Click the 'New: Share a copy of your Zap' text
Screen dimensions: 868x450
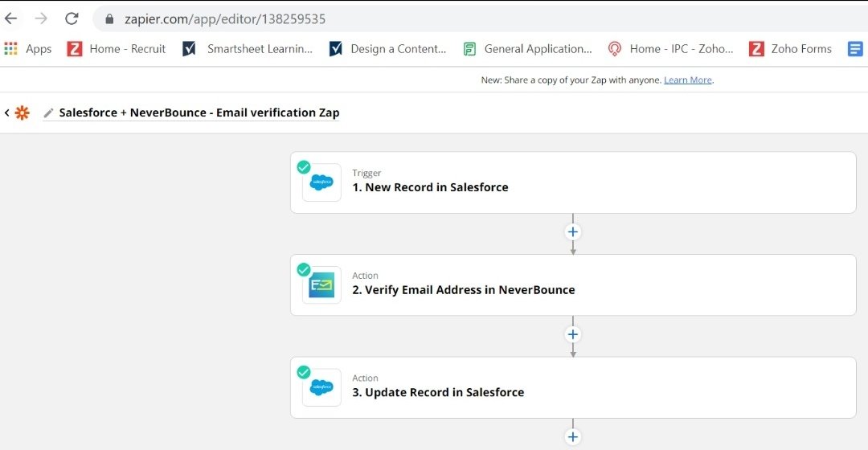point(571,80)
